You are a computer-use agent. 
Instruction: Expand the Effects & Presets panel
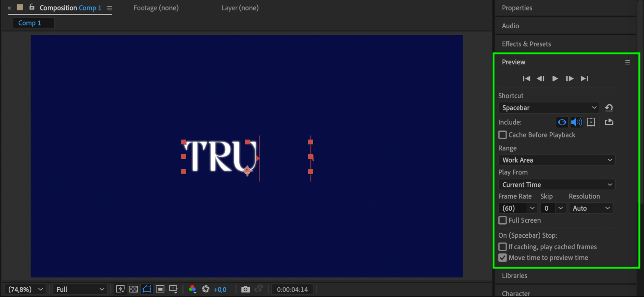tap(526, 44)
